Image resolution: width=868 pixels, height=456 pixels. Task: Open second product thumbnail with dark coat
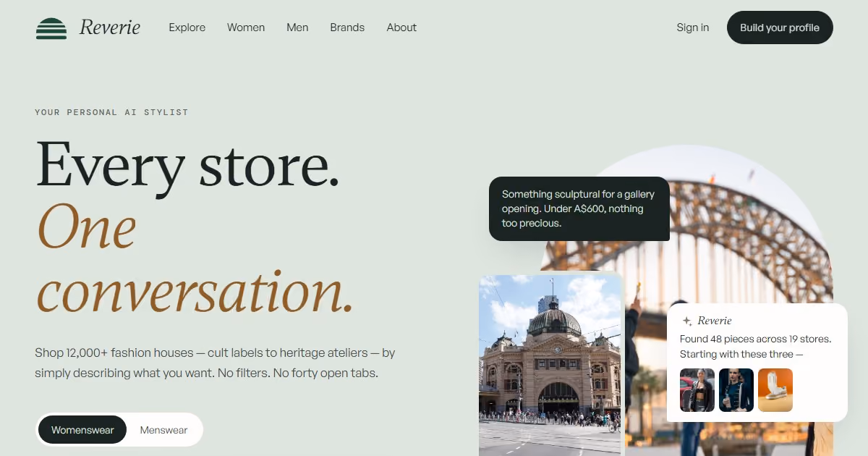736,390
